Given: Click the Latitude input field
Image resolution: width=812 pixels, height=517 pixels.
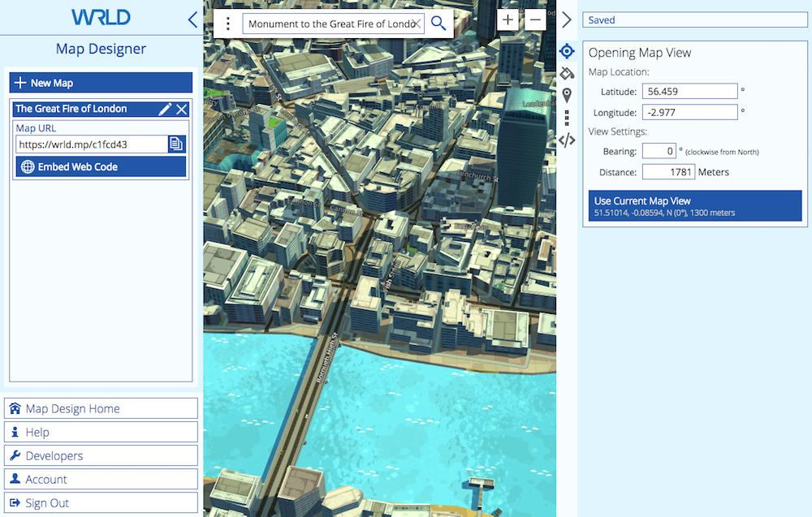Looking at the screenshot, I should (689, 92).
